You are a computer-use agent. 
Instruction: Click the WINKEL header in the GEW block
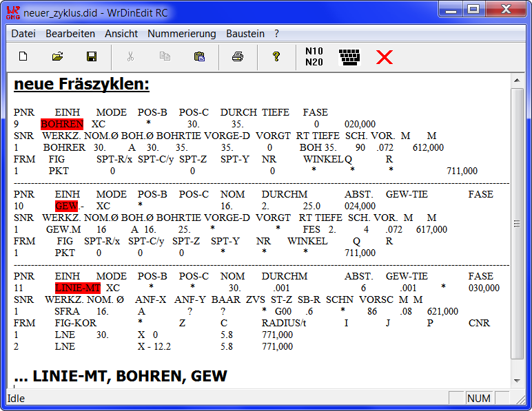pos(307,241)
